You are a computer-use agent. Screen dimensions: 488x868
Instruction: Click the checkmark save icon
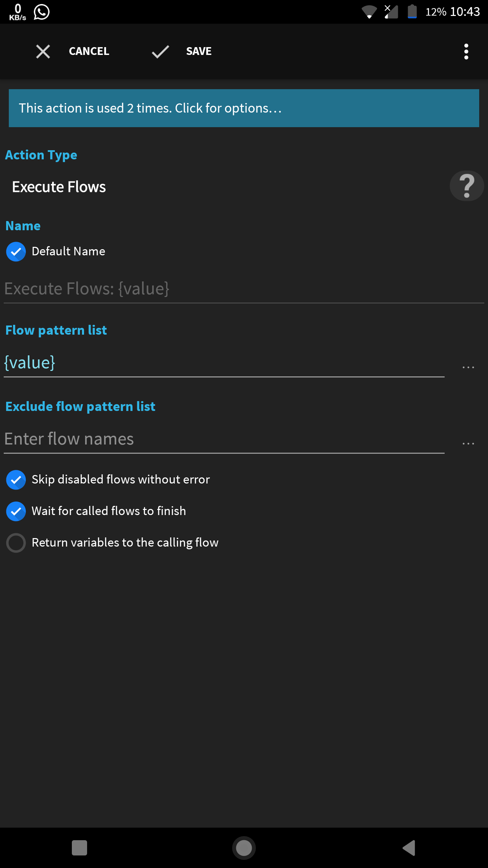pyautogui.click(x=159, y=52)
